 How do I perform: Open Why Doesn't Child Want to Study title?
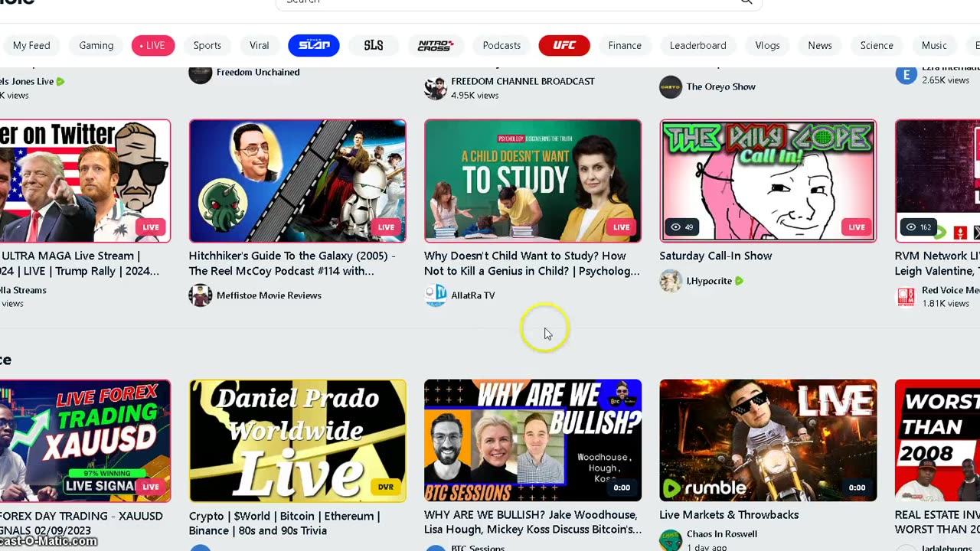tap(532, 263)
